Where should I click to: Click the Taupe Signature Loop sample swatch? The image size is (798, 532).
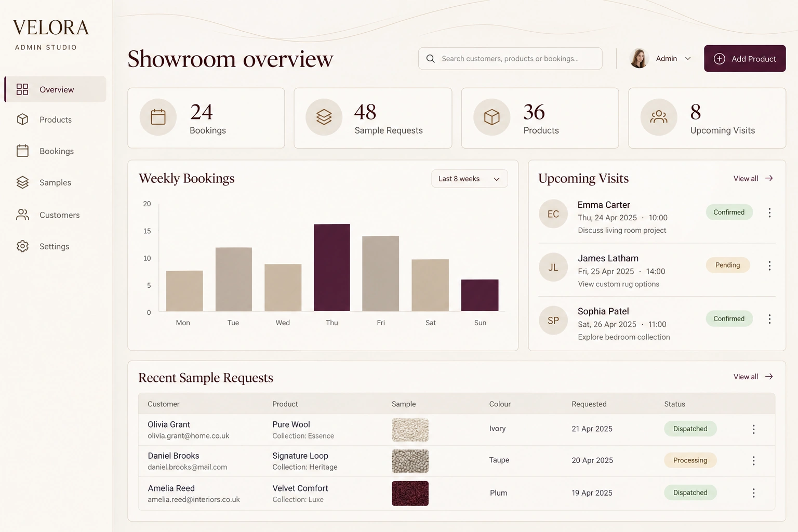point(410,461)
